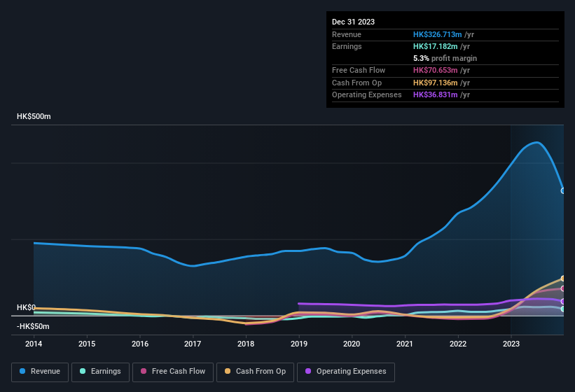
Task: Click the Free Cash Flow endpoint marker
Action: (x=563, y=288)
